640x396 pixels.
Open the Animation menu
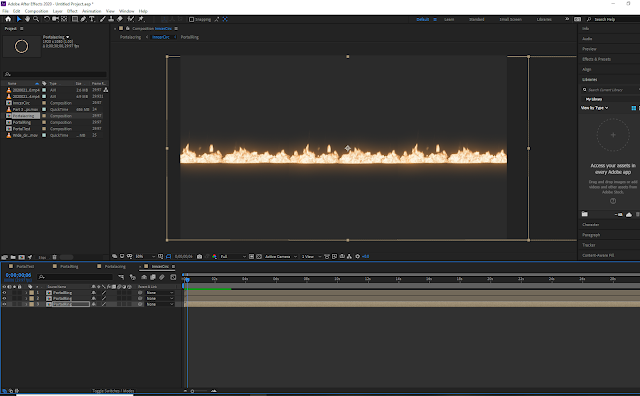coord(91,11)
